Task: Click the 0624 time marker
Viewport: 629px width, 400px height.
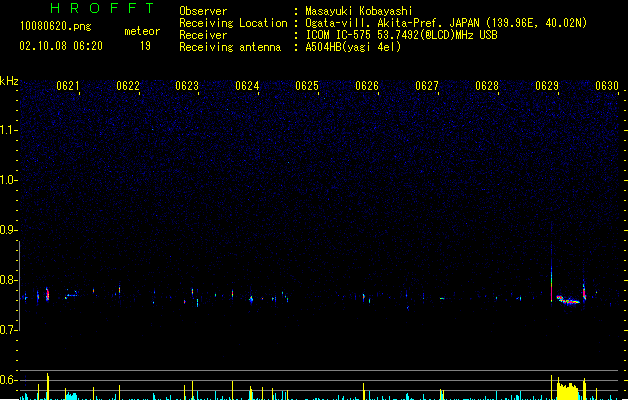Action: 247,86
